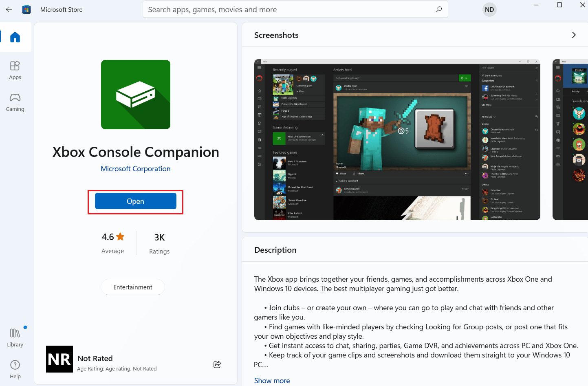Show more of the app description
This screenshot has width=588, height=386.
(272, 380)
